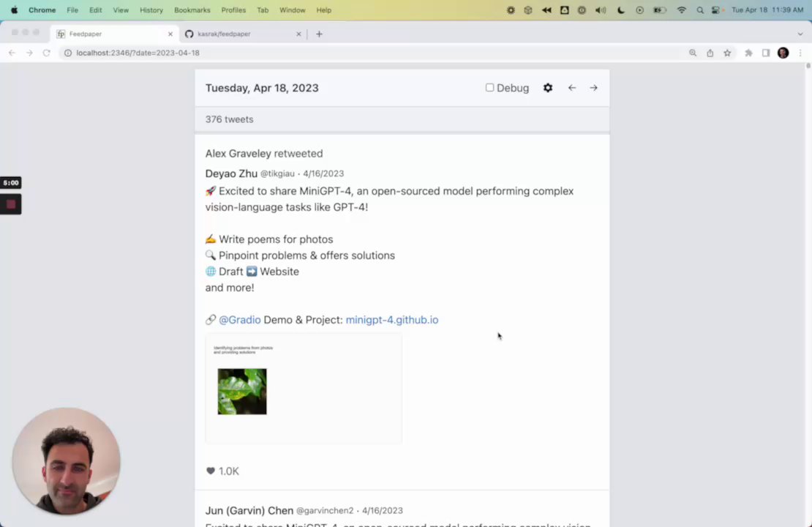Switch to the kasrak/feedpaper GitHub tab
This screenshot has width=812, height=527.
tap(242, 34)
